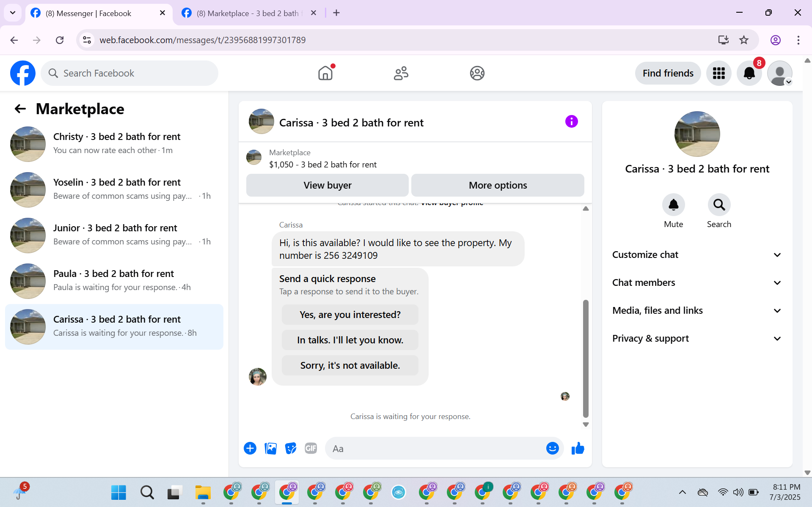Open the Facebook menu grid icon
Screen dimensions: 812x507
(718, 73)
